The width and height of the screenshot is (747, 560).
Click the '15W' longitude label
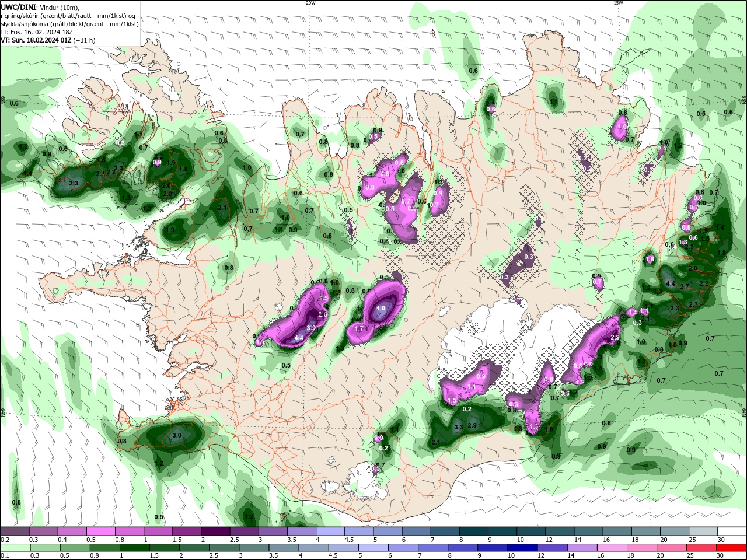pos(618,3)
